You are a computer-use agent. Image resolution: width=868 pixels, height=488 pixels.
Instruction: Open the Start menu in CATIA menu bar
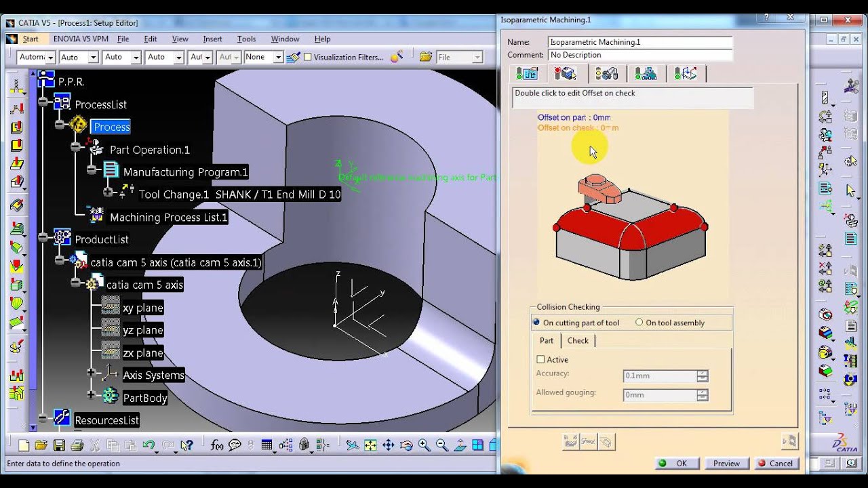30,39
